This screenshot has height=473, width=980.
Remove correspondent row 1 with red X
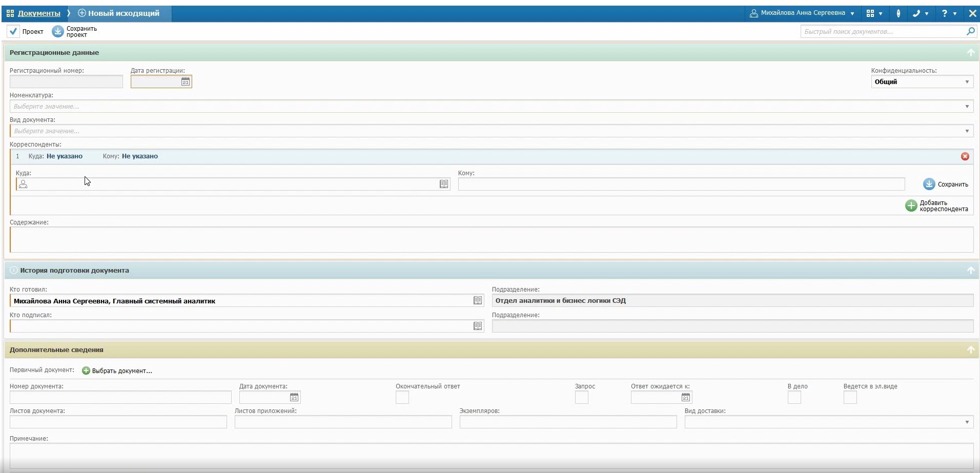point(965,156)
